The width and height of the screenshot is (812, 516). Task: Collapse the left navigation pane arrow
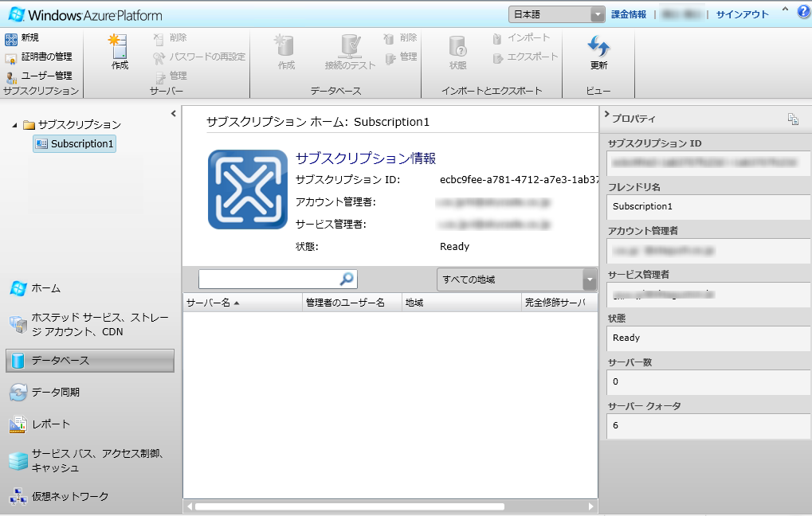[174, 113]
